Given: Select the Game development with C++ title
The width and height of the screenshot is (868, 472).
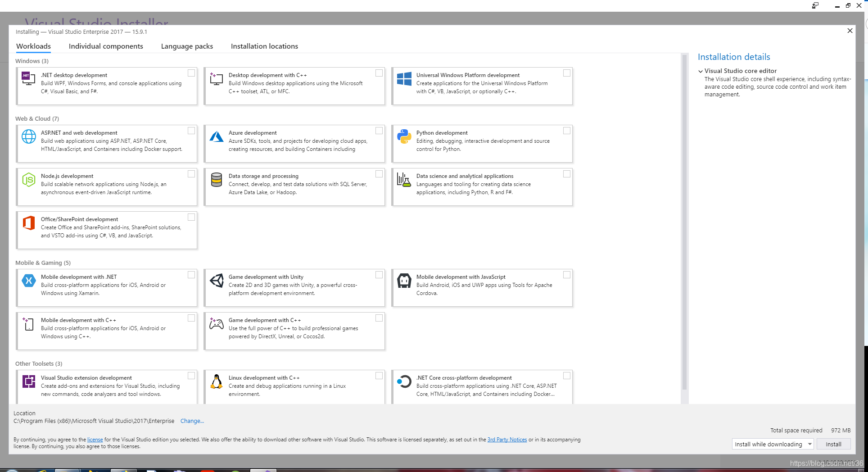Looking at the screenshot, I should tap(265, 320).
